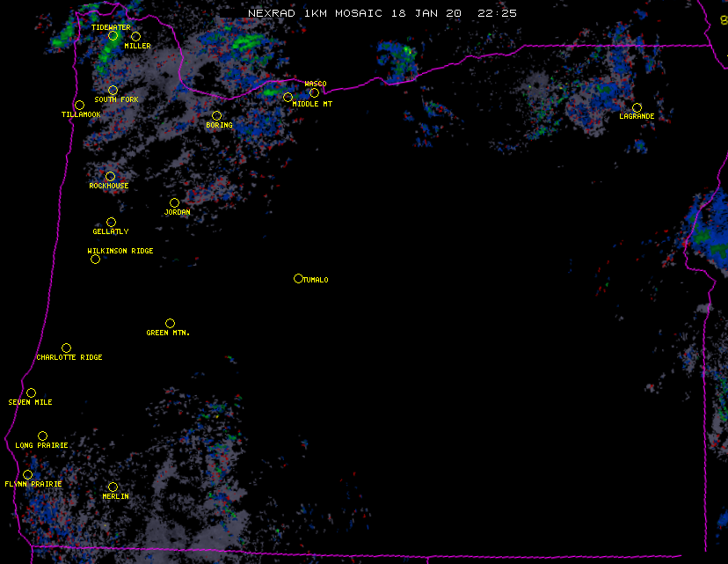This screenshot has width=728, height=564.
Task: Select the Middle Mt station circle
Action: (288, 97)
